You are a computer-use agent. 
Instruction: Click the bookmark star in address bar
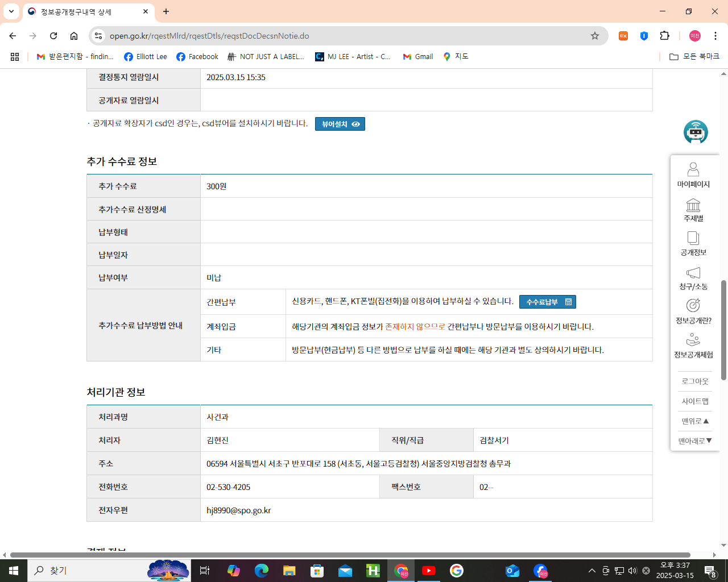click(595, 35)
